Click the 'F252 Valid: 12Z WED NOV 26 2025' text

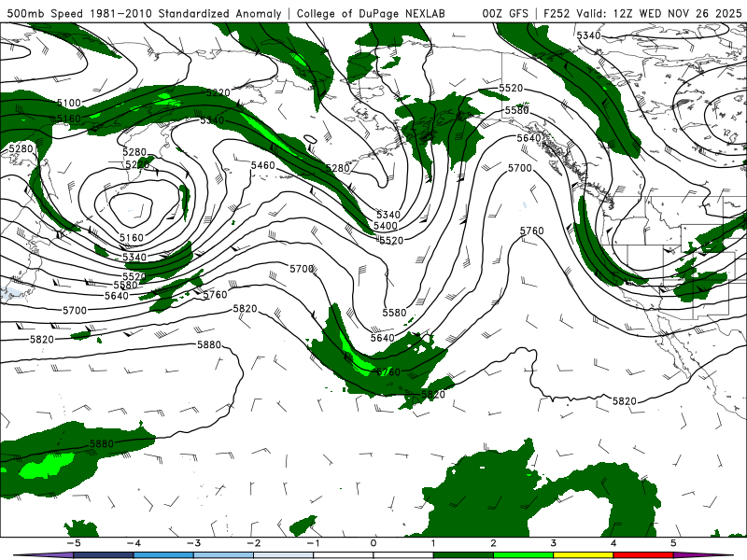(642, 13)
